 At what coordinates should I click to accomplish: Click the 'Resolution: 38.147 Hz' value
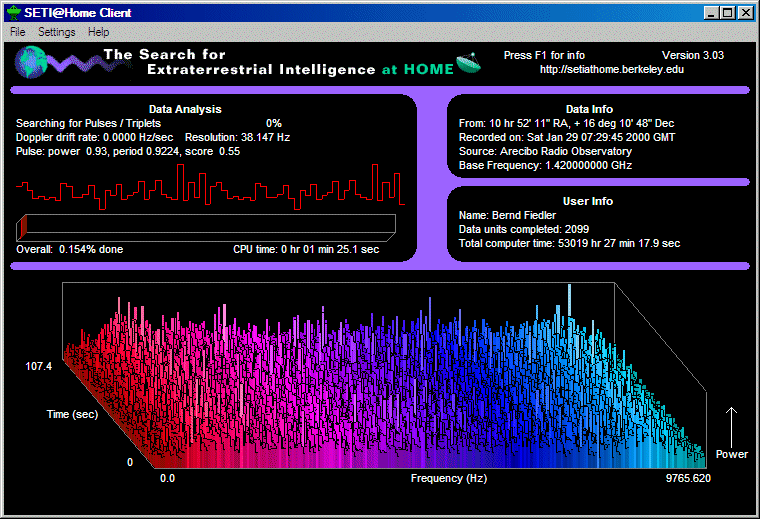(238, 138)
